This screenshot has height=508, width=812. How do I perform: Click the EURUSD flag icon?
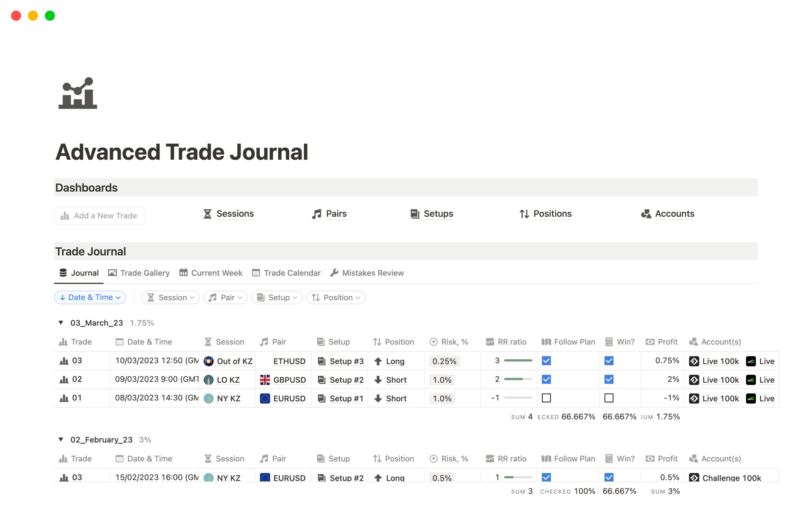265,398
